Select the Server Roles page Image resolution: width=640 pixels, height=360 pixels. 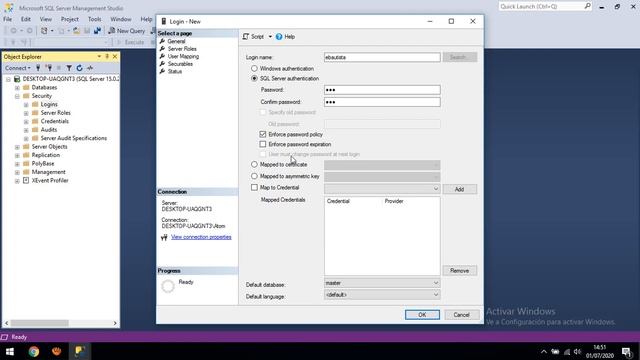coord(182,49)
